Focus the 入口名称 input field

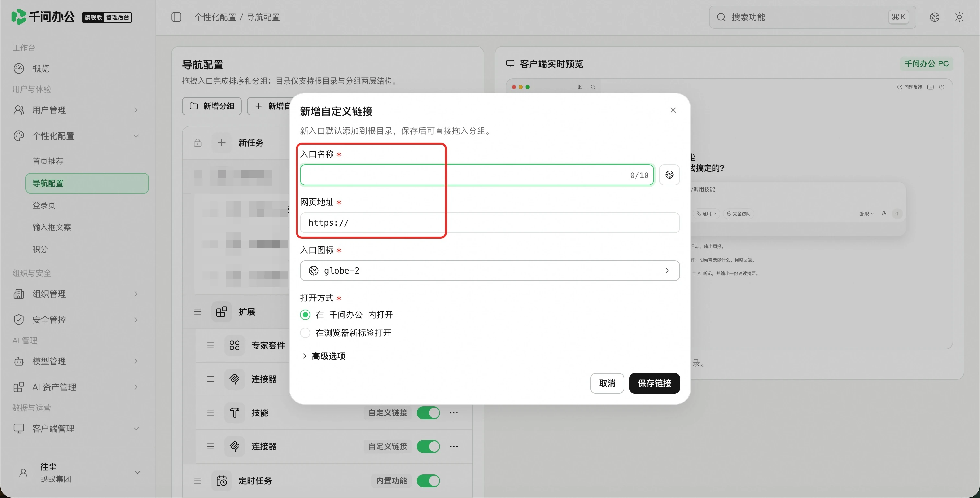tap(477, 175)
